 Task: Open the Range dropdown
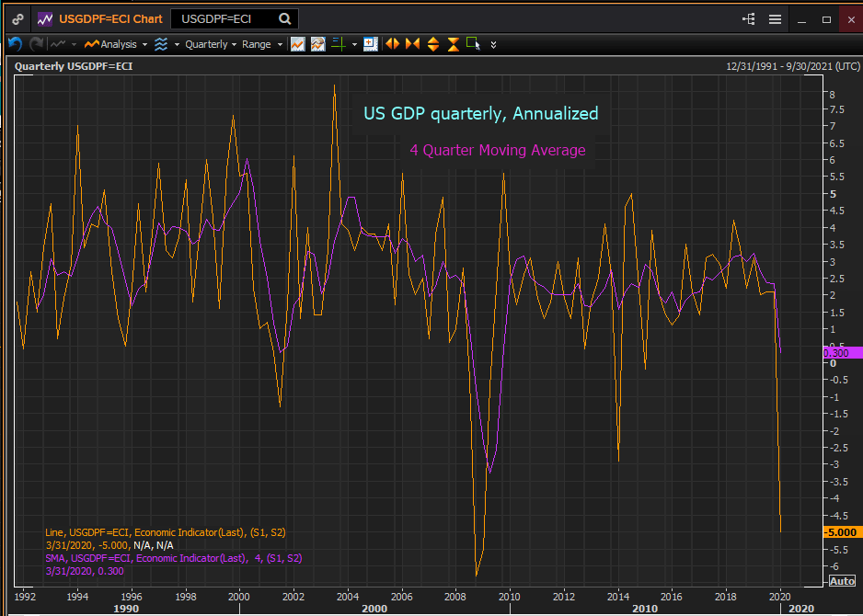point(262,44)
